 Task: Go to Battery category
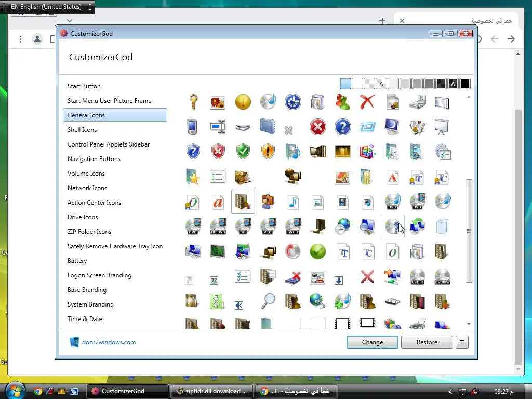coord(77,261)
